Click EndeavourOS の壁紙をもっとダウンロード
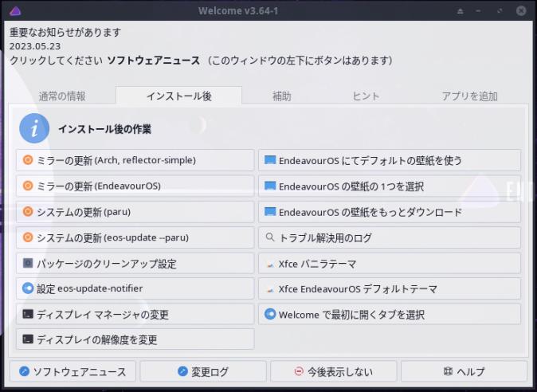537x392 pixels. click(x=390, y=212)
